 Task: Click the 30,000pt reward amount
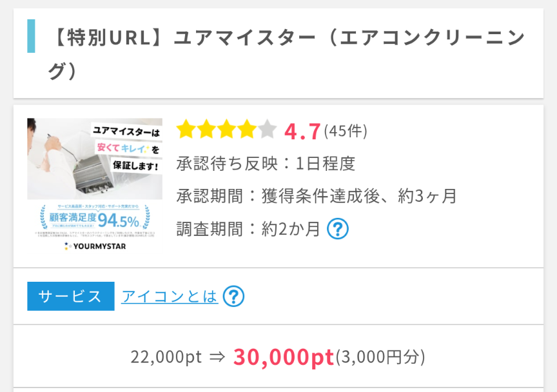pos(284,357)
